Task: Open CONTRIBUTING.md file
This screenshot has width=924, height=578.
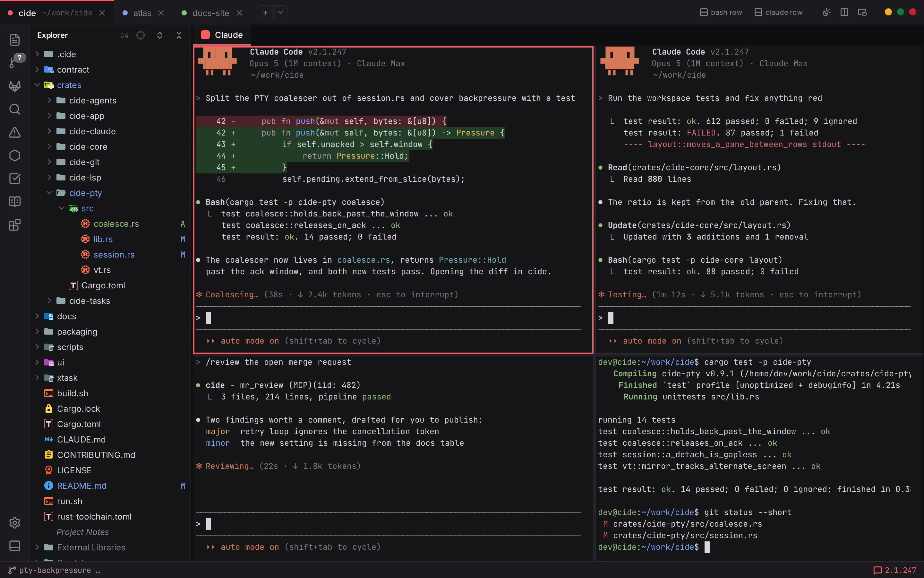Action: coord(96,455)
